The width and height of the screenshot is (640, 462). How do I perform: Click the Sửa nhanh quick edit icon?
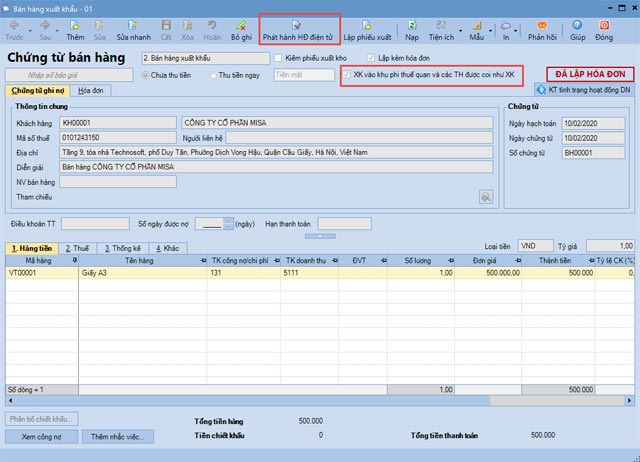point(133,28)
